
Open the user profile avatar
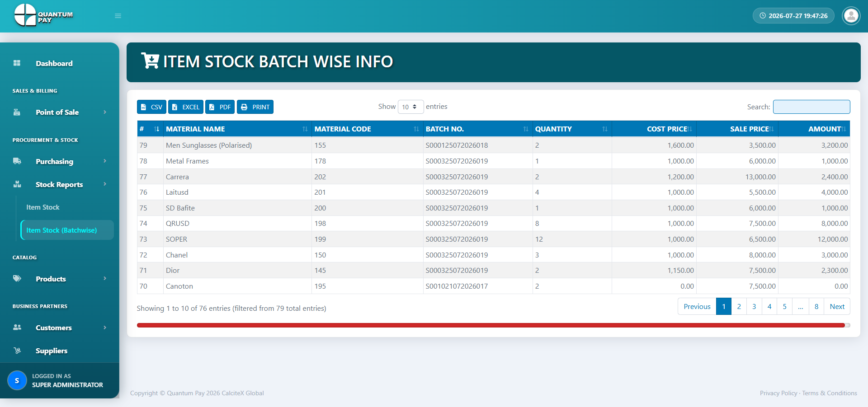(x=851, y=16)
